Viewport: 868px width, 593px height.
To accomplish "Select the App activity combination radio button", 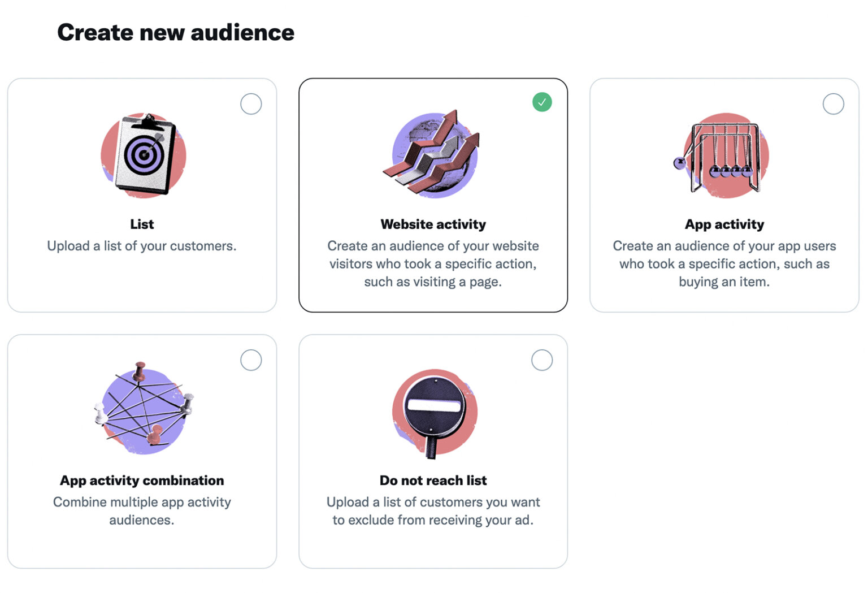I will (x=251, y=360).
